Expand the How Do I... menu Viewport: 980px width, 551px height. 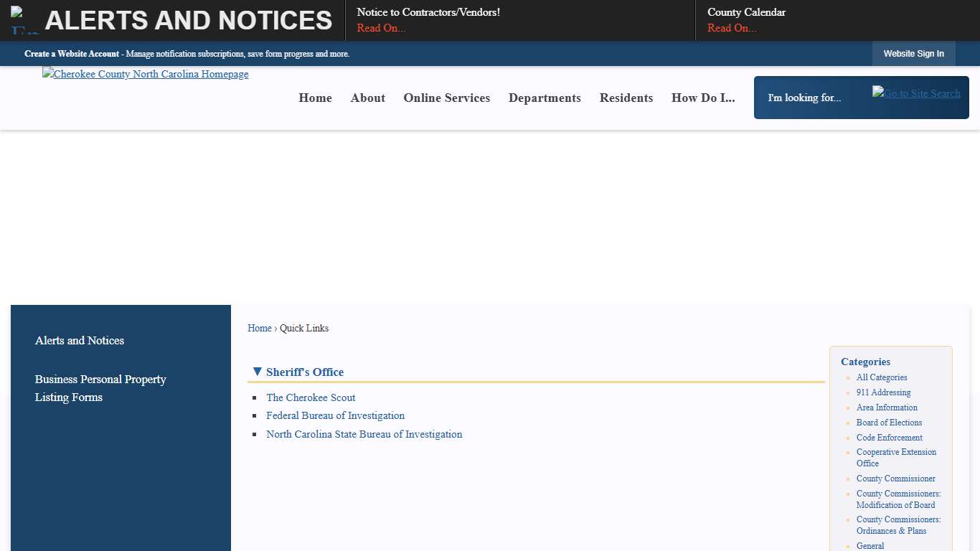(702, 98)
